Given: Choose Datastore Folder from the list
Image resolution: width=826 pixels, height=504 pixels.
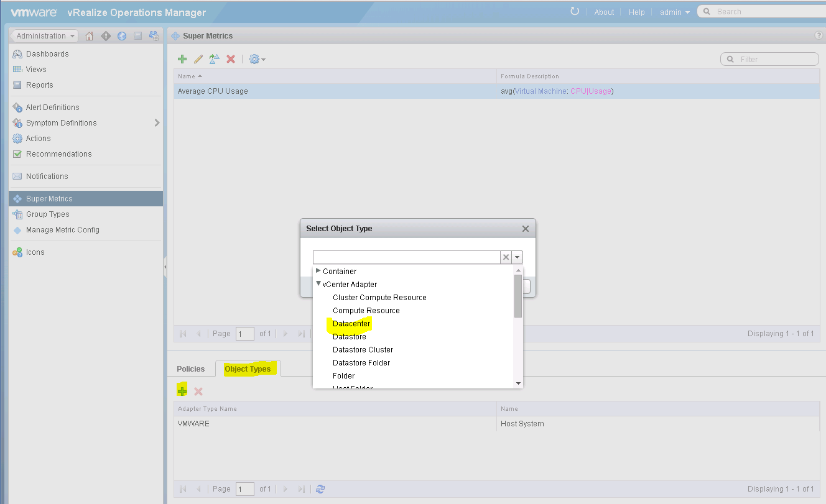Looking at the screenshot, I should [x=361, y=363].
